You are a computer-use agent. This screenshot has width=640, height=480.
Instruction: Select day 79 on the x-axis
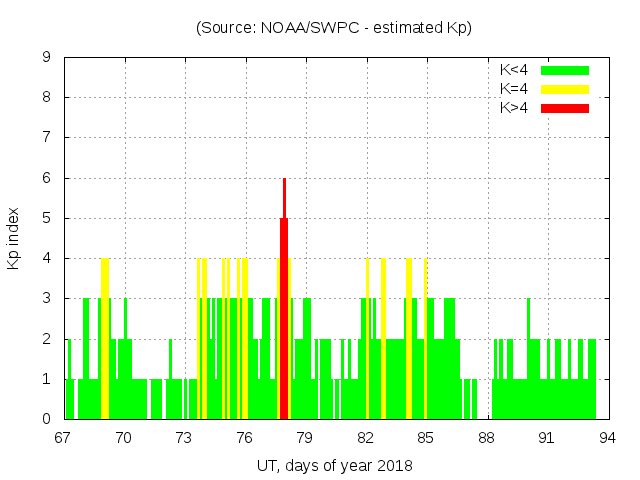pos(305,437)
